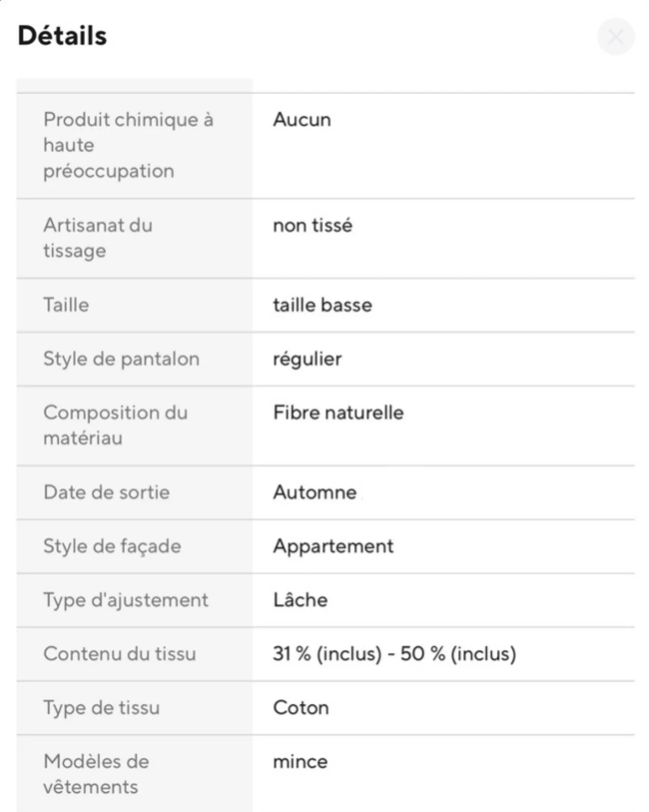Viewport: 649px width, 812px height.
Task: Click the Détails heading
Action: coord(62,35)
